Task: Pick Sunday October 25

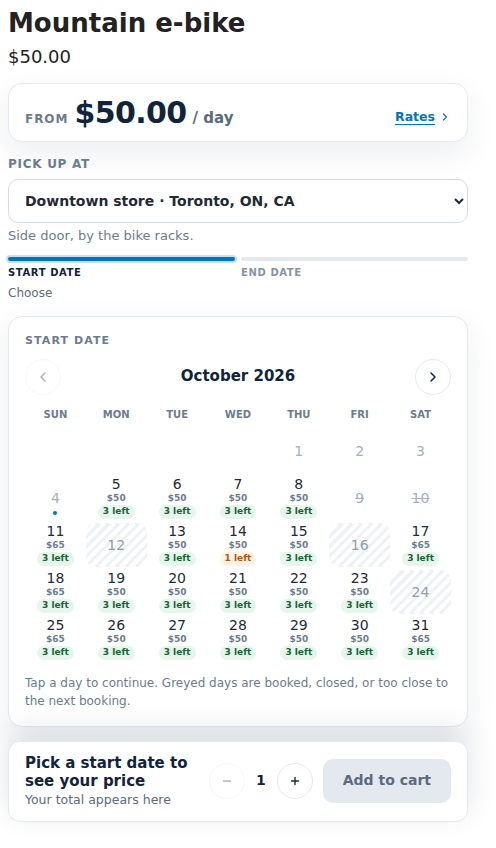Action: point(55,639)
